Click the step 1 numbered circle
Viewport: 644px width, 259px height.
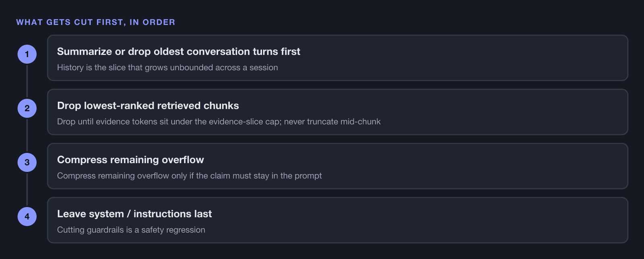(27, 54)
